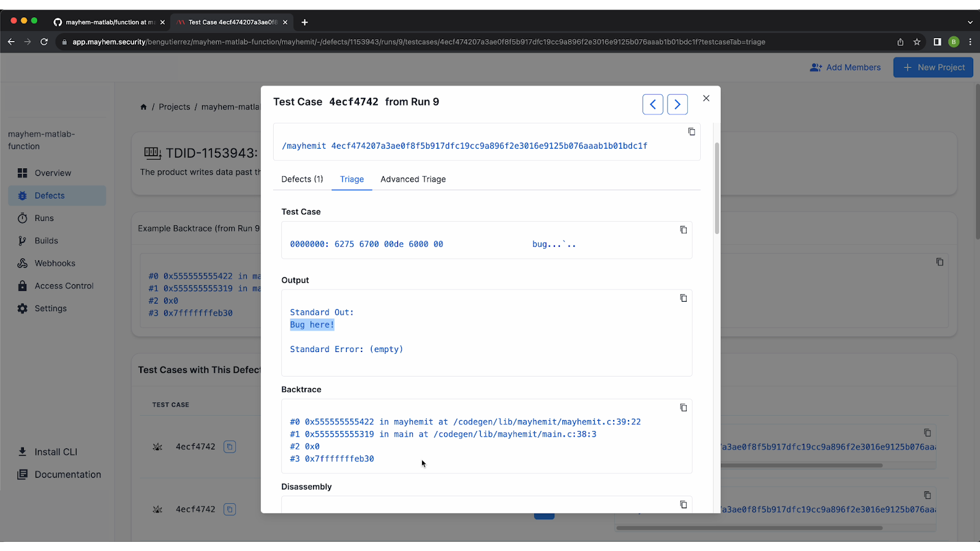980x551 pixels.
Task: Open the green B profile avatar
Action: 954,42
